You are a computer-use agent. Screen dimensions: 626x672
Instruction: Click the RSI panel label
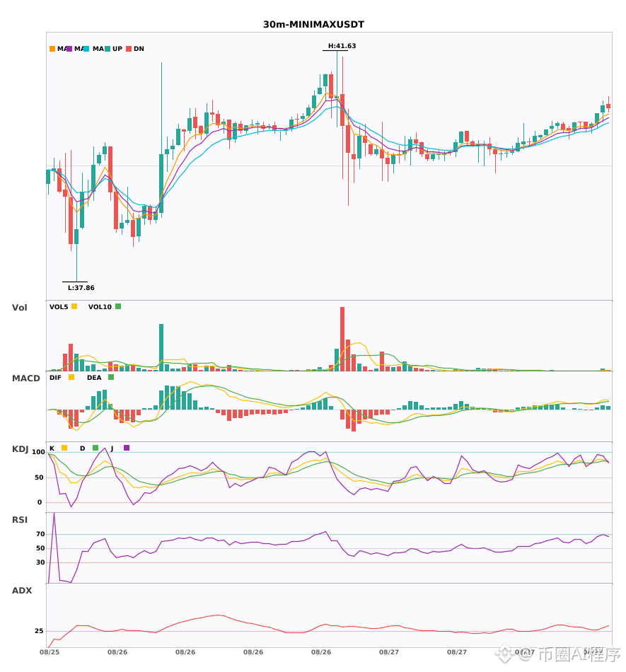tap(20, 520)
